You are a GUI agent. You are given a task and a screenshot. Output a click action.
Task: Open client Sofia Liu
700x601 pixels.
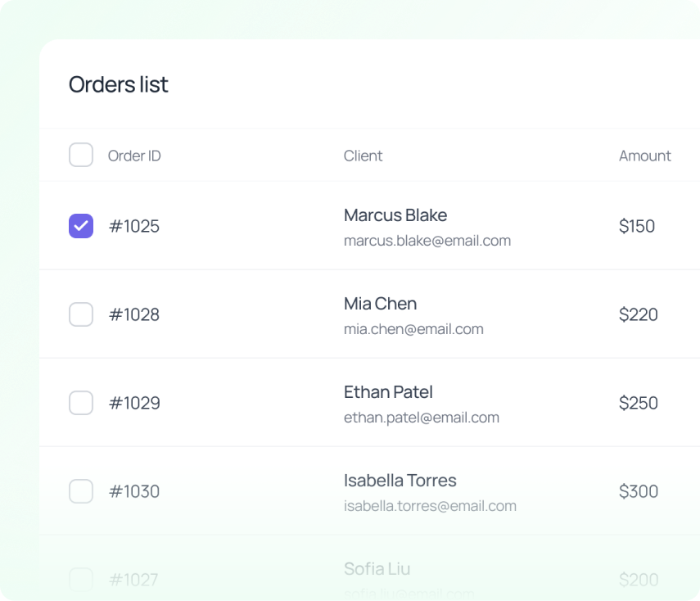(x=377, y=569)
